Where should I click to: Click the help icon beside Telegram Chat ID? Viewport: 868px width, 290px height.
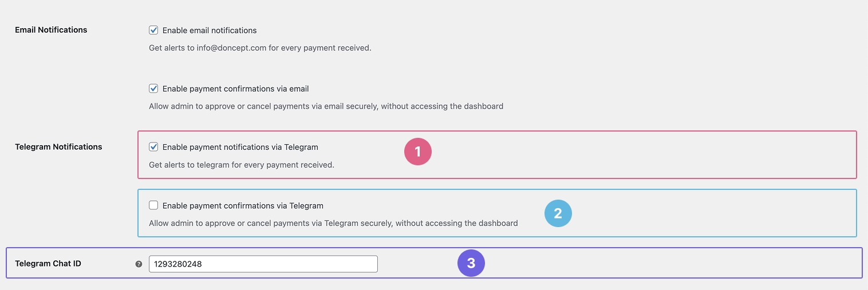[139, 264]
